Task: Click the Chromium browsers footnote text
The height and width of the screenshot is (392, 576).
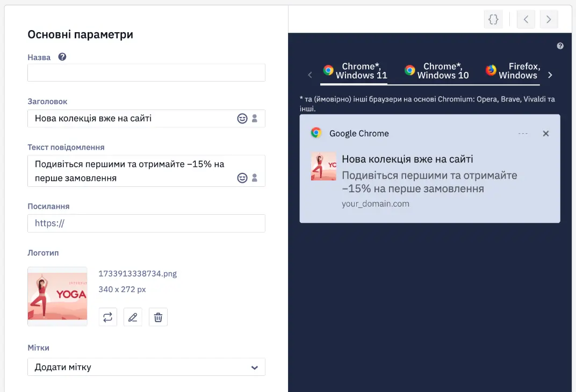Action: (x=427, y=104)
